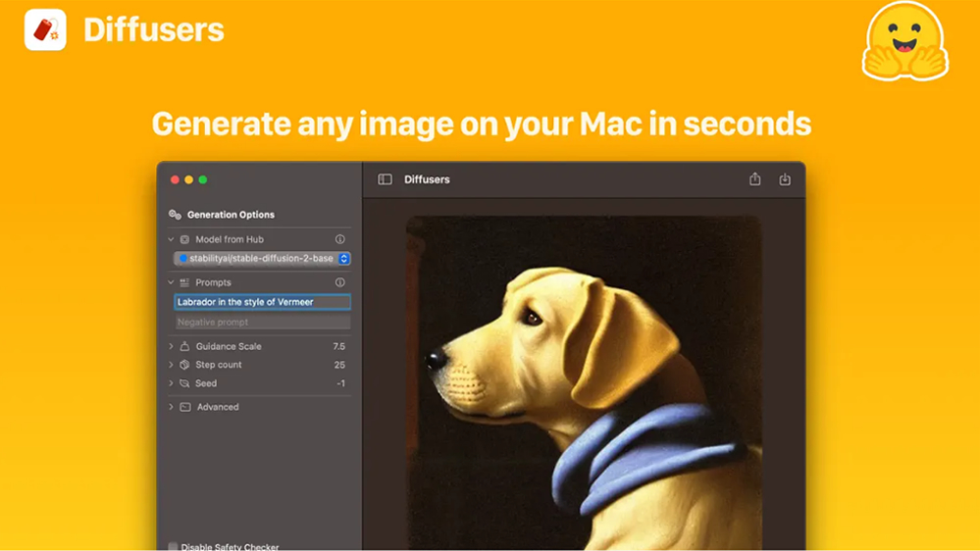Click the Labrador in the style prompt field
The image size is (980, 551).
(262, 302)
